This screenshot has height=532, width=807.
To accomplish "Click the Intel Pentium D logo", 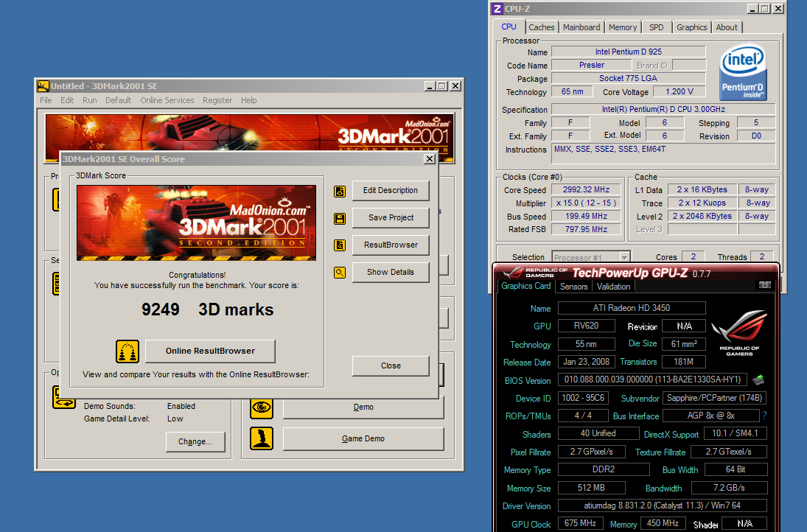I will pos(743,72).
